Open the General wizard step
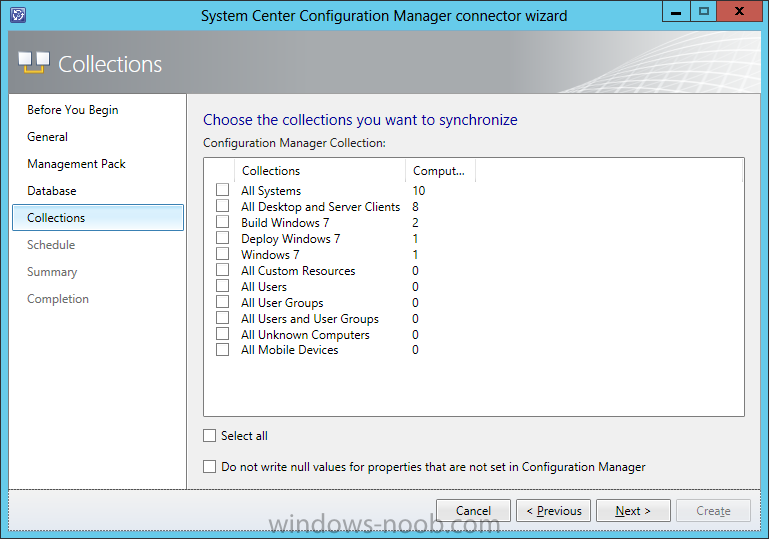 click(x=48, y=137)
